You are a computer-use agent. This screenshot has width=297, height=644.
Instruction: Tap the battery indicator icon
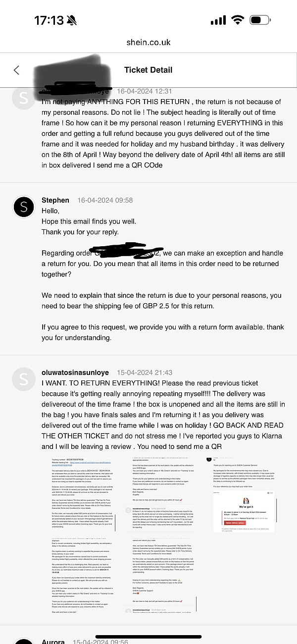[x=260, y=20]
